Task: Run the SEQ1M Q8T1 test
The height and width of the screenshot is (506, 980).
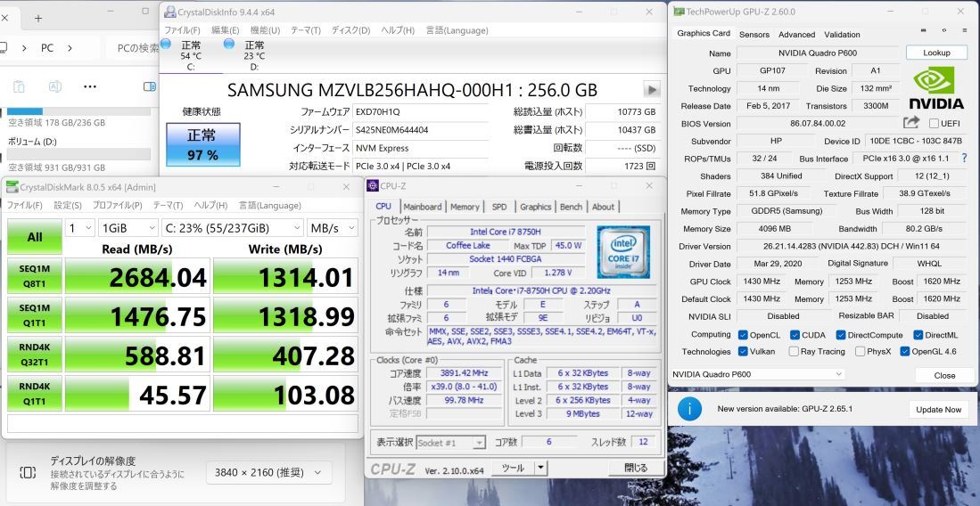Action: pos(35,275)
